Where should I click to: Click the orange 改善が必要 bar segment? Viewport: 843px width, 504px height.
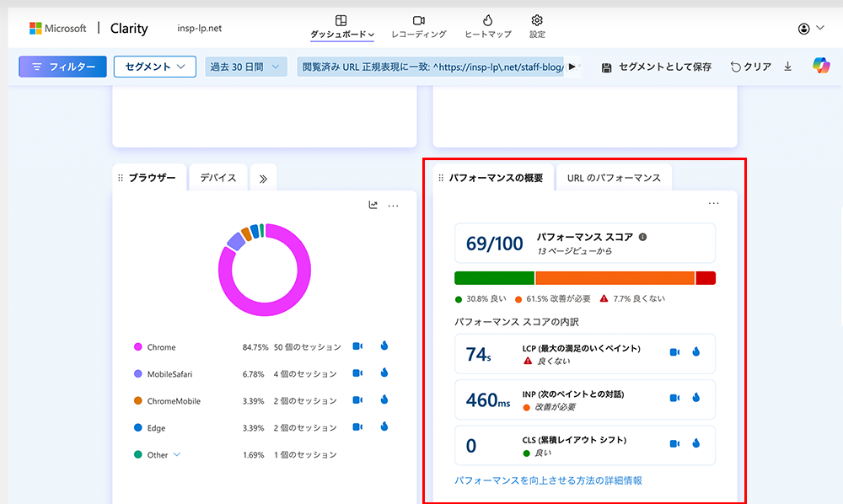pos(615,278)
